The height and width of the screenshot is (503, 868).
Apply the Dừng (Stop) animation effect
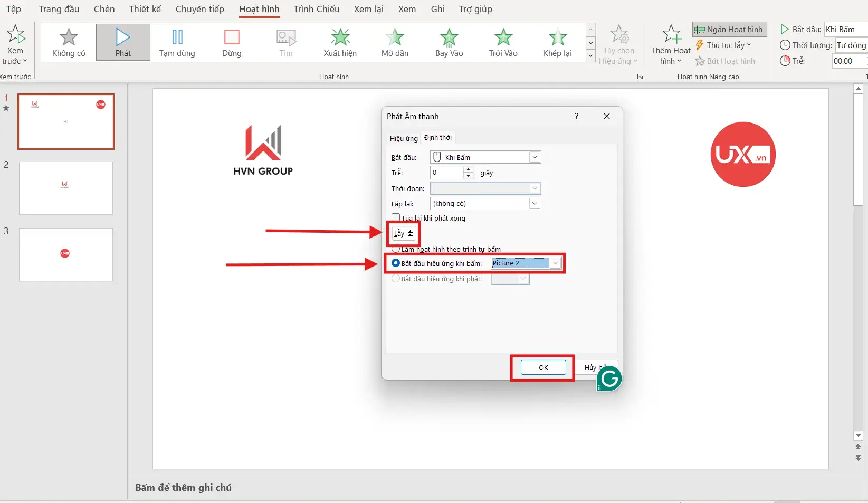(x=231, y=42)
